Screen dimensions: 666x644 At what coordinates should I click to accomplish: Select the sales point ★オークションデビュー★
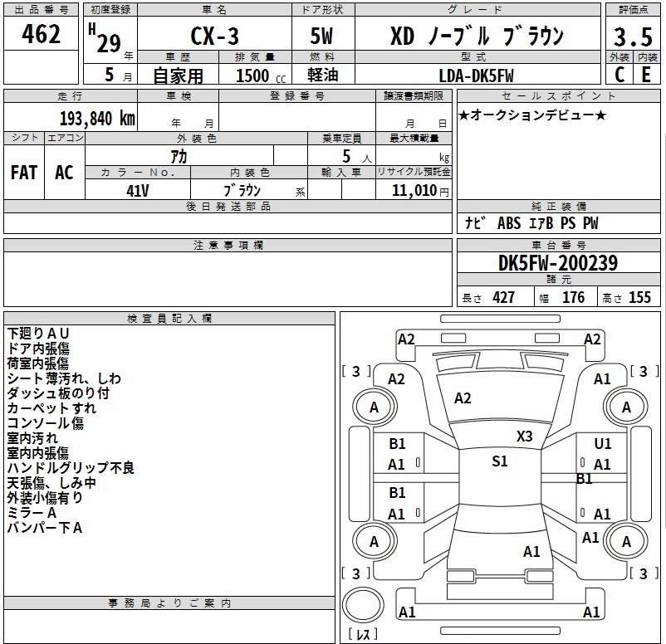[532, 115]
